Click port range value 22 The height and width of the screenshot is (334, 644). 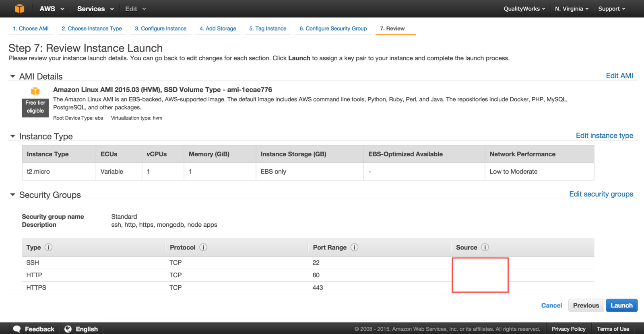pos(316,262)
